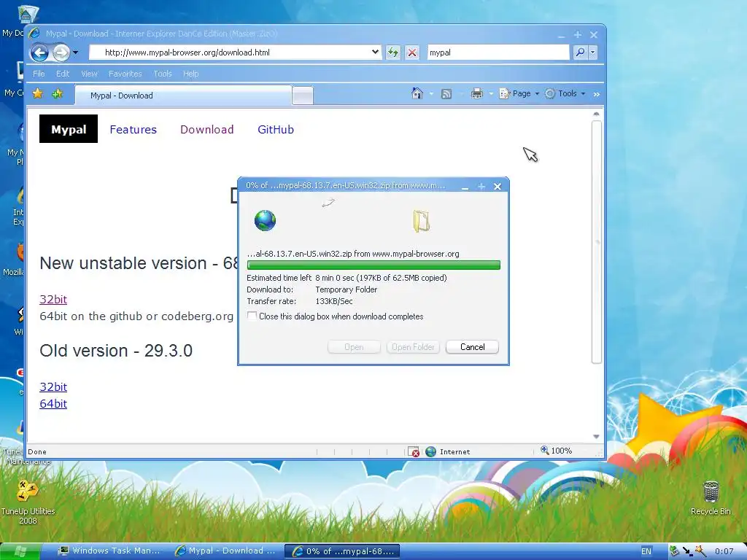Expand the Print dropdown arrow
This screenshot has width=747, height=560.
click(x=491, y=94)
